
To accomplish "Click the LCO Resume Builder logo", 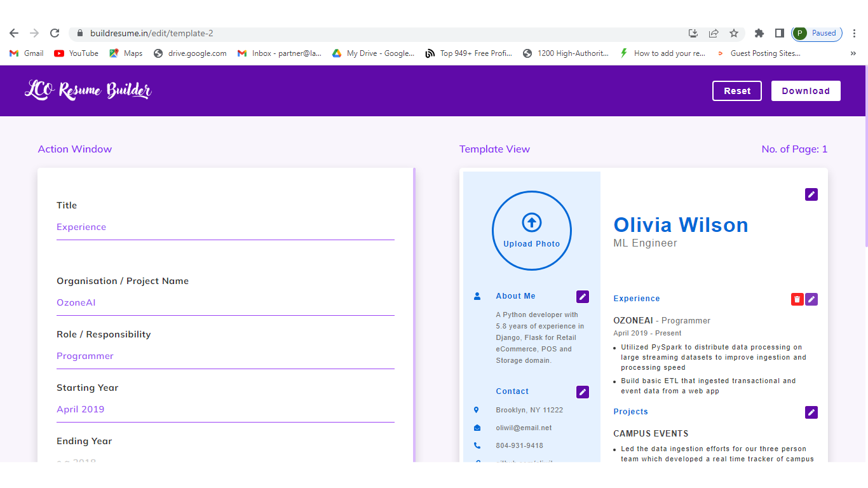I will (x=88, y=90).
